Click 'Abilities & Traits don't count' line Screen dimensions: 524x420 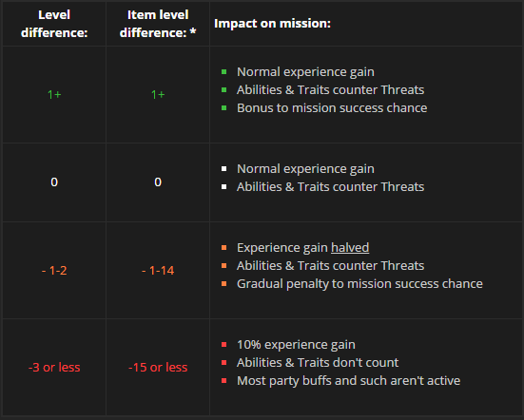318,363
